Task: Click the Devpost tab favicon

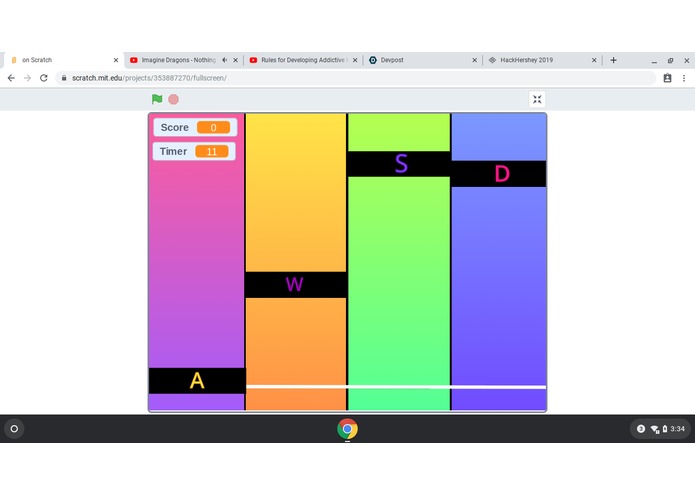Action: [373, 60]
